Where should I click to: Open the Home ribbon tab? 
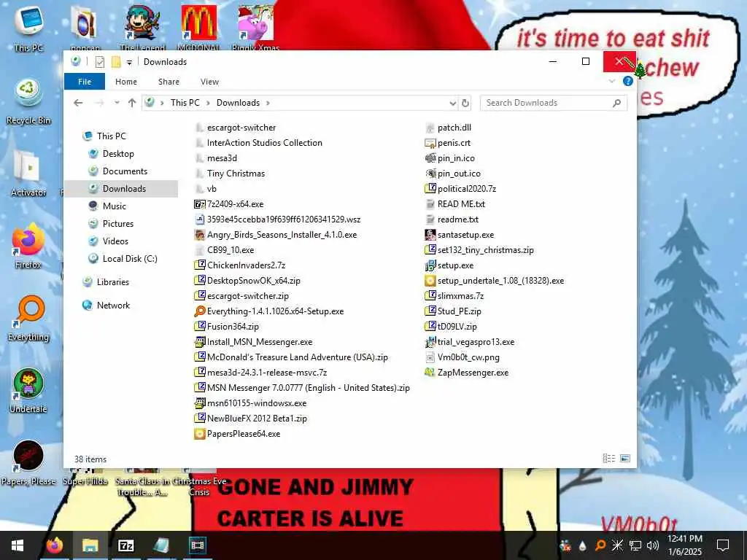126,82
